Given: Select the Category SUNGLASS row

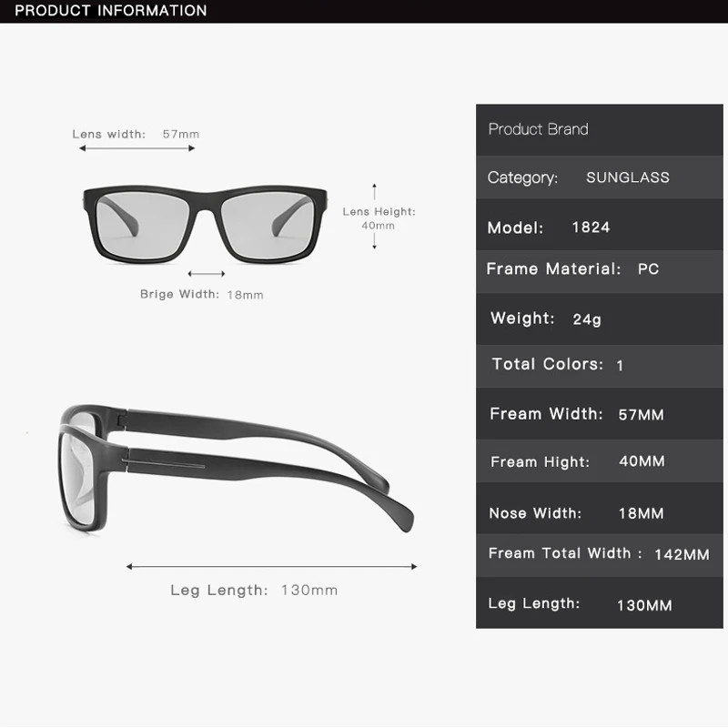Looking at the screenshot, I should (x=600, y=177).
